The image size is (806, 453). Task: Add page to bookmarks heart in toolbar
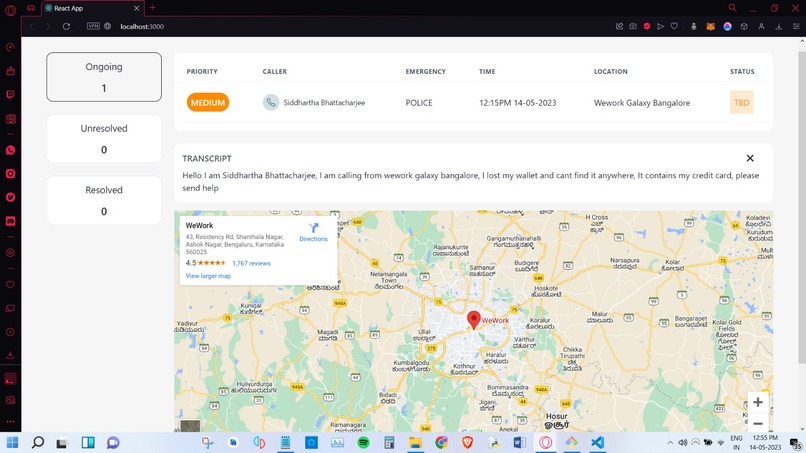point(674,26)
